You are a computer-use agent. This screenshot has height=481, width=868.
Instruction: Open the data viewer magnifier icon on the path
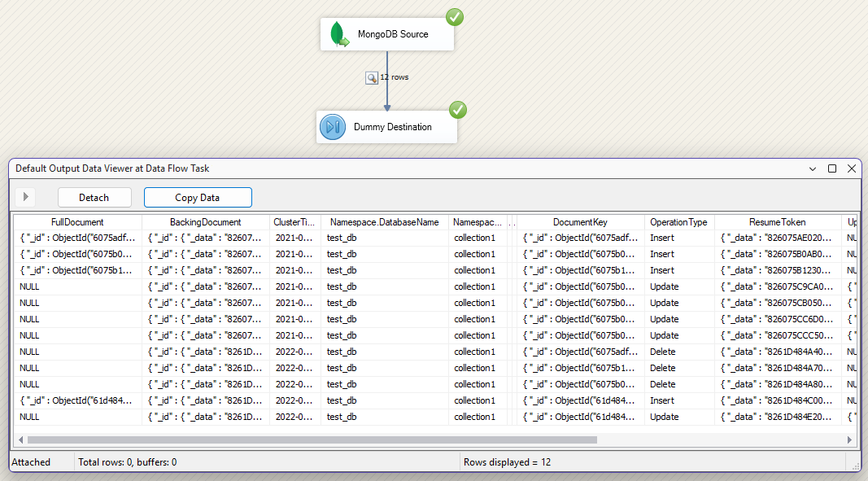pyautogui.click(x=372, y=77)
